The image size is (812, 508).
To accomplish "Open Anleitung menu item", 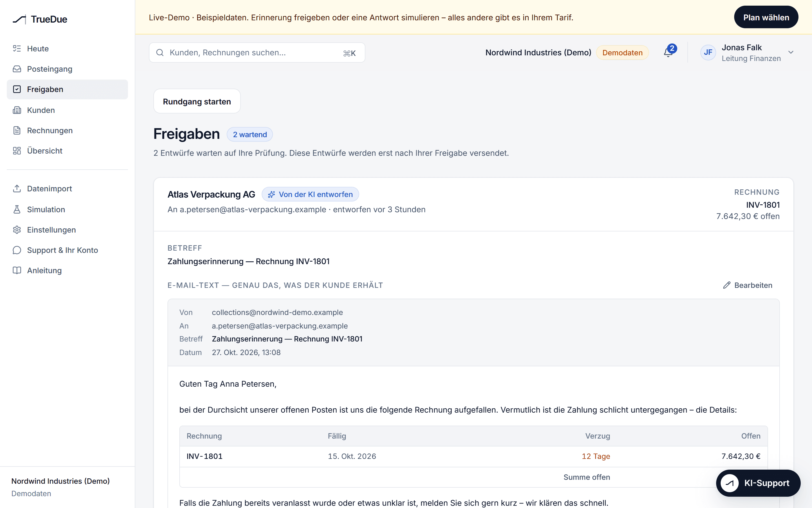I will click(x=67, y=270).
